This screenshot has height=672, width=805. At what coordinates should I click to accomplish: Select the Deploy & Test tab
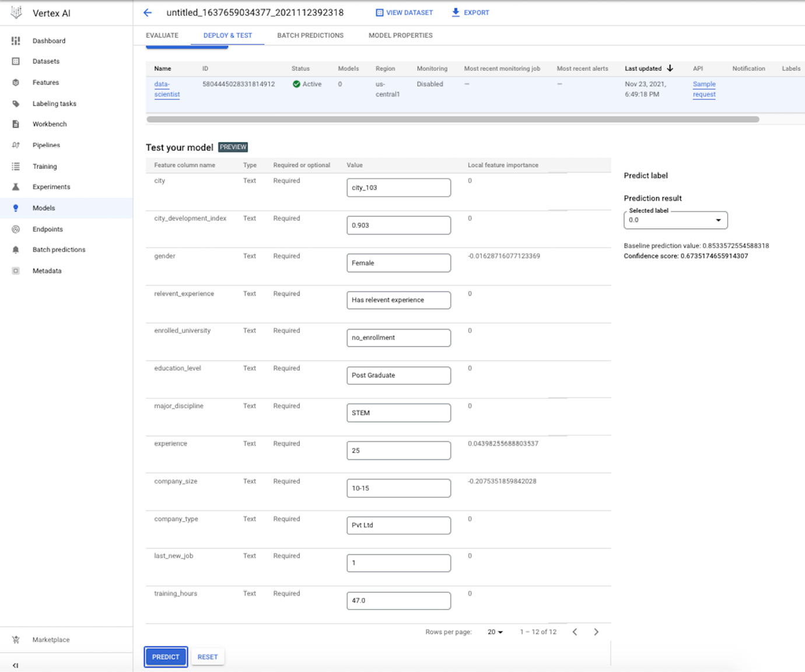(228, 36)
